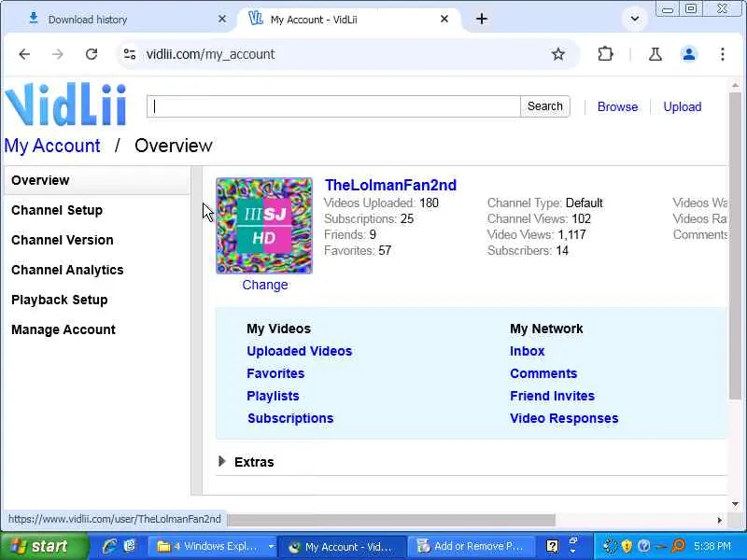Click the scroll up arrow on page scrollbar
747x560 pixels.
pos(735,85)
